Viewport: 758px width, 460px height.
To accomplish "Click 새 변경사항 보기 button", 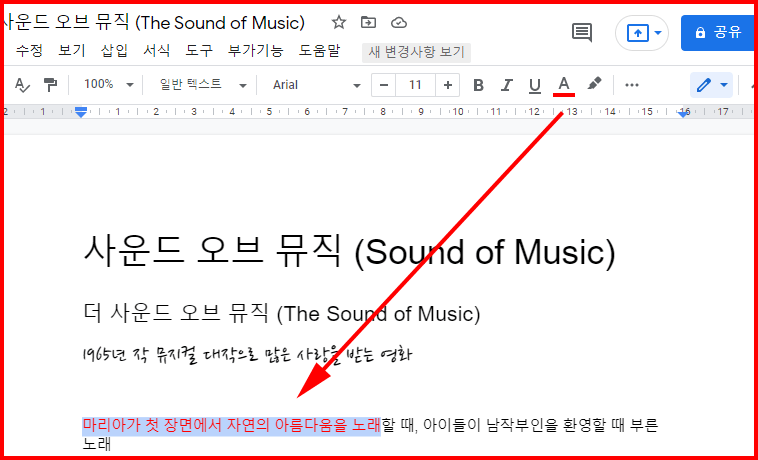I will click(416, 52).
